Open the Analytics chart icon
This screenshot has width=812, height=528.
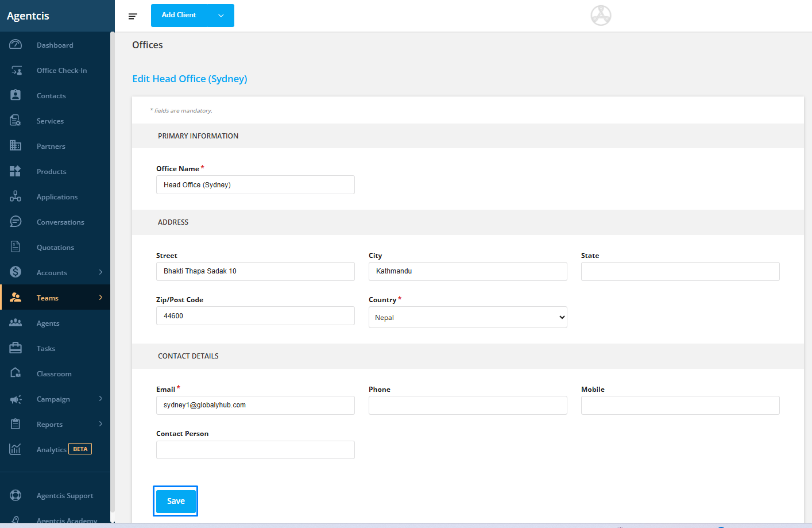click(16, 449)
